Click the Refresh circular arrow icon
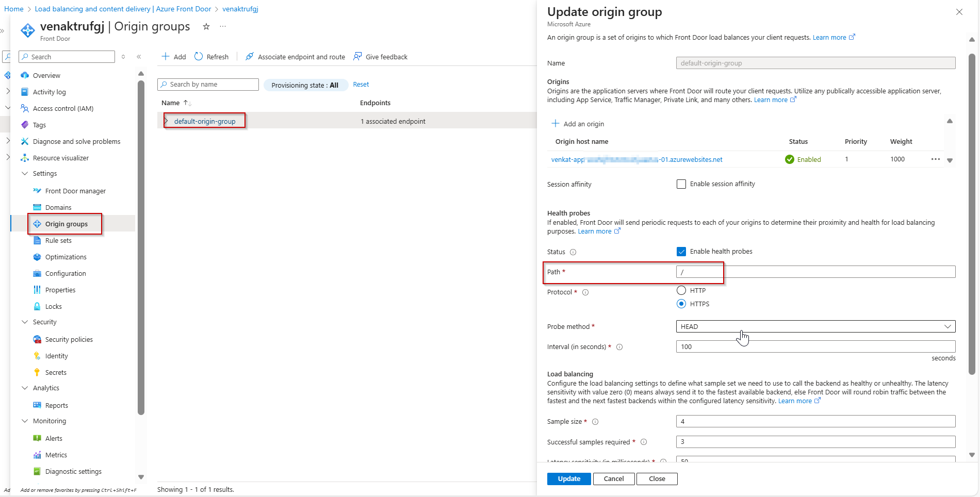This screenshot has height=497, width=980. pos(199,57)
